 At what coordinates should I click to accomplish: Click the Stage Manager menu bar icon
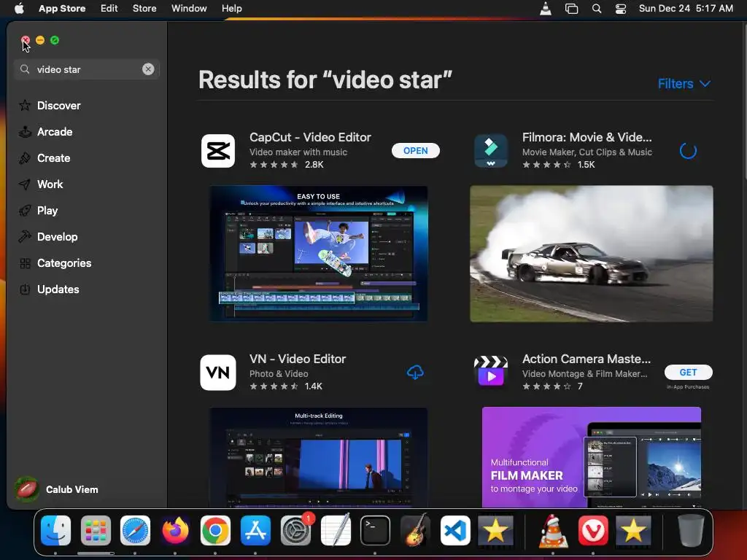pyautogui.click(x=571, y=9)
